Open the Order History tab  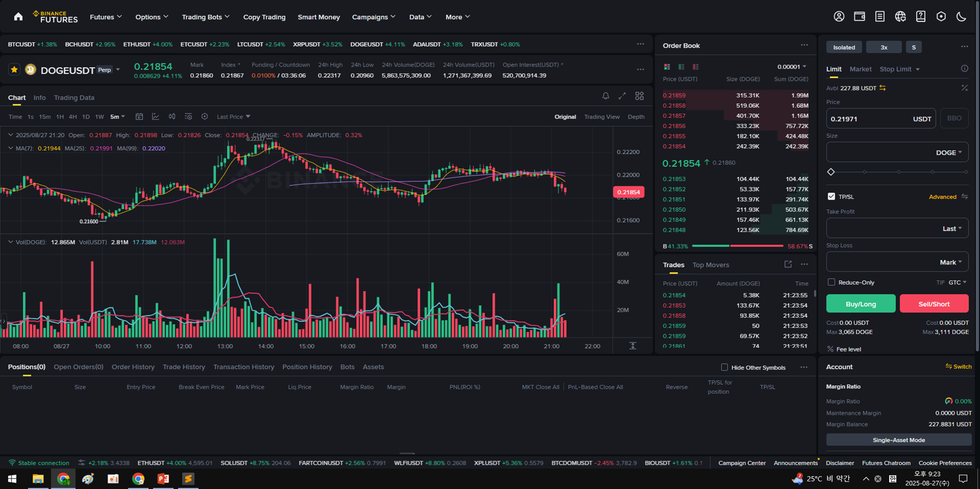click(133, 367)
